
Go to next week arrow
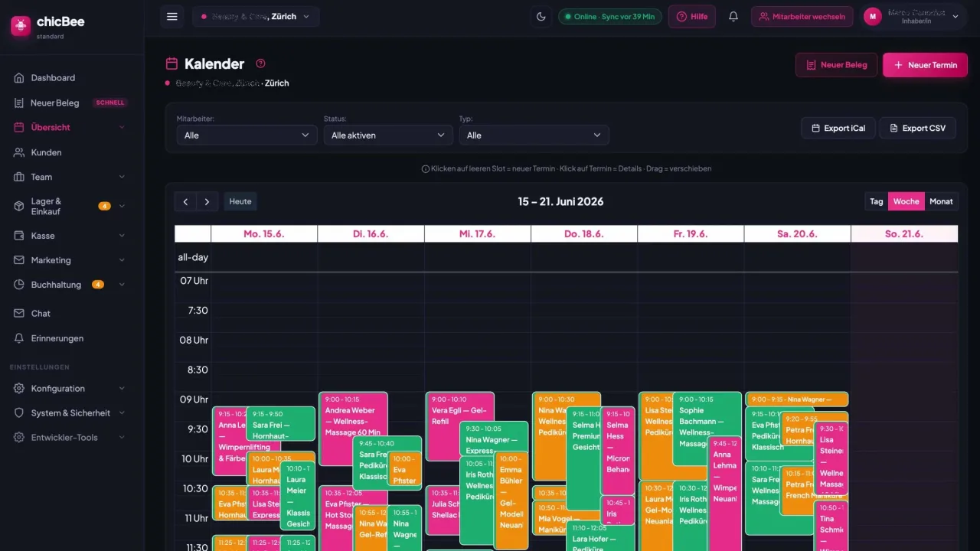coord(207,201)
